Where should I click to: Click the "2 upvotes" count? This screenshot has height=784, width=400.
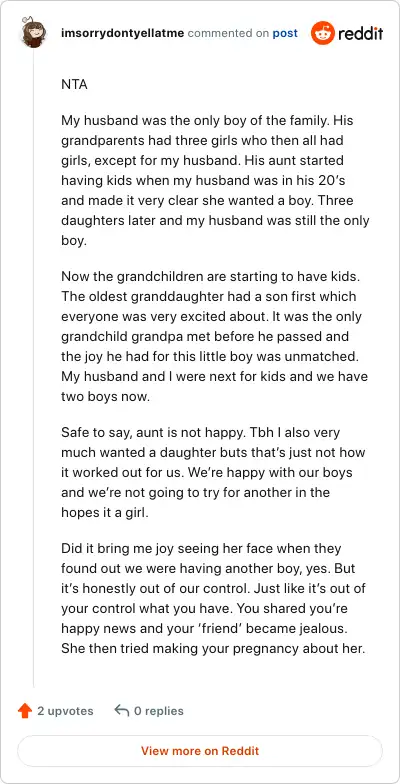[66, 710]
